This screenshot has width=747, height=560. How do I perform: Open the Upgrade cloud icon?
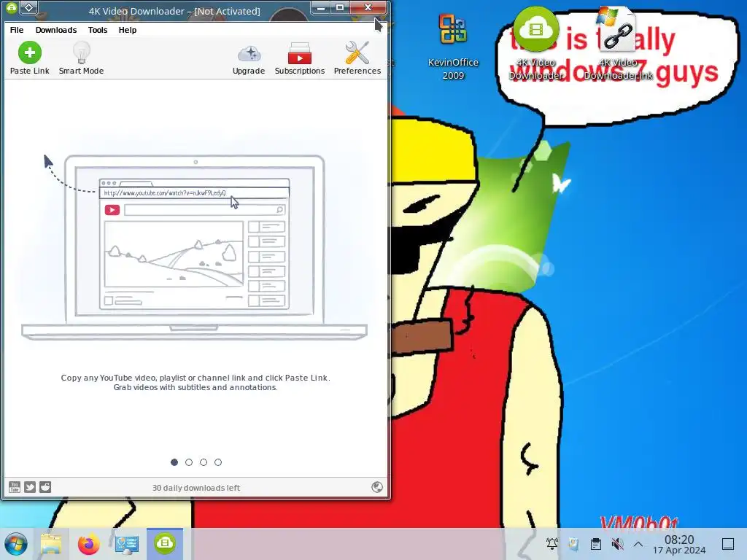pyautogui.click(x=249, y=58)
